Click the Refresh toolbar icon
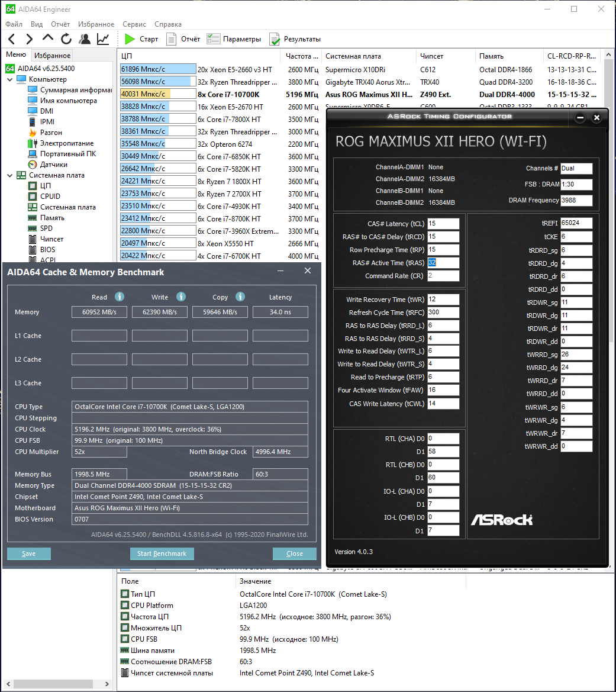This screenshot has height=692, width=616. [66, 39]
